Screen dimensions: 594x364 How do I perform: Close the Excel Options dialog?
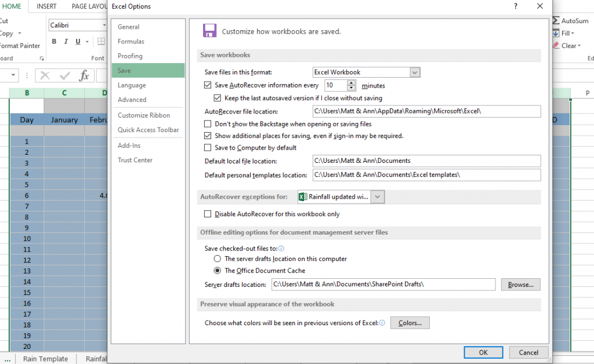pos(540,6)
